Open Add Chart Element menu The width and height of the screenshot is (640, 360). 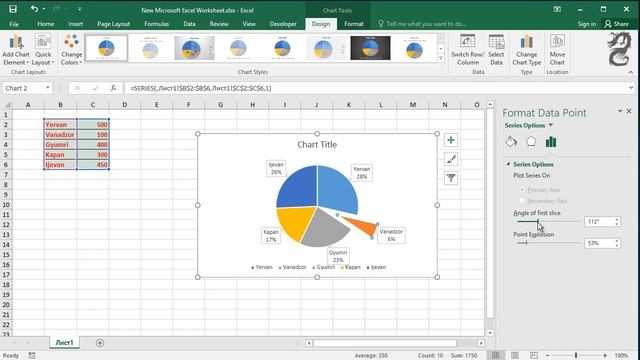click(x=16, y=50)
